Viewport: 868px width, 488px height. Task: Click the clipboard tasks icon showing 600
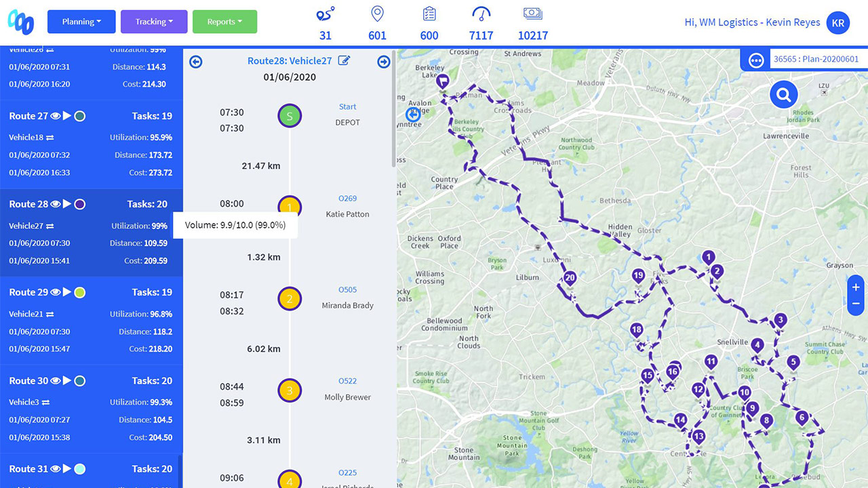click(x=429, y=14)
